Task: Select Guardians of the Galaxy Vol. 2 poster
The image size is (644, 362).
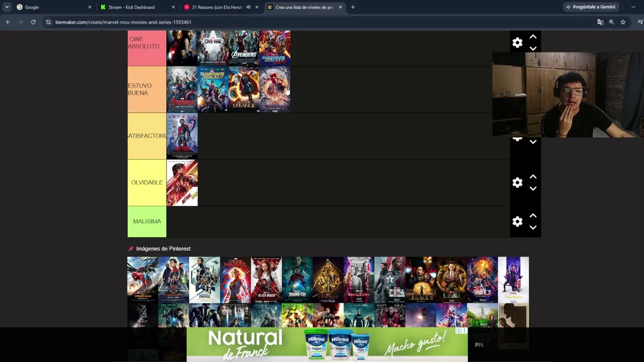Action: point(275,48)
